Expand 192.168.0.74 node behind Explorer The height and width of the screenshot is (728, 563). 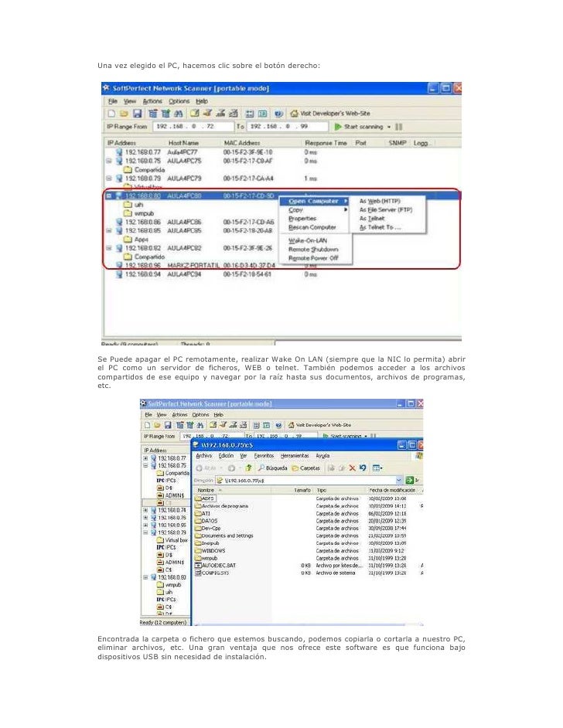[x=145, y=510]
